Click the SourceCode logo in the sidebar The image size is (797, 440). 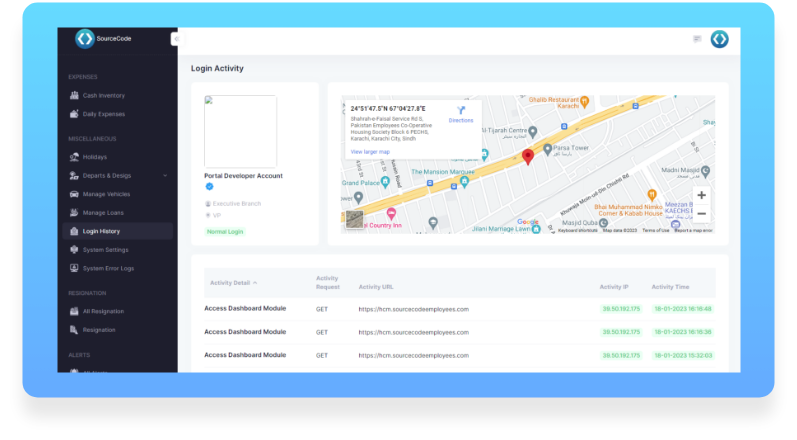click(85, 39)
